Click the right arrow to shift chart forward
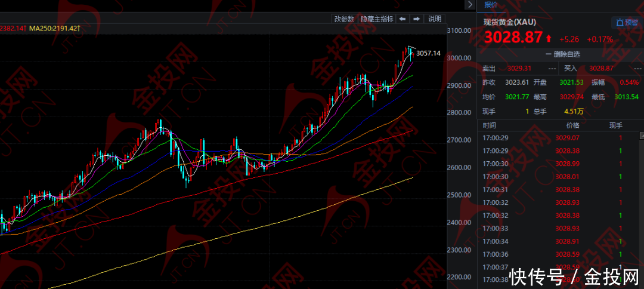Screen dimensions: 644x289 click(x=417, y=19)
